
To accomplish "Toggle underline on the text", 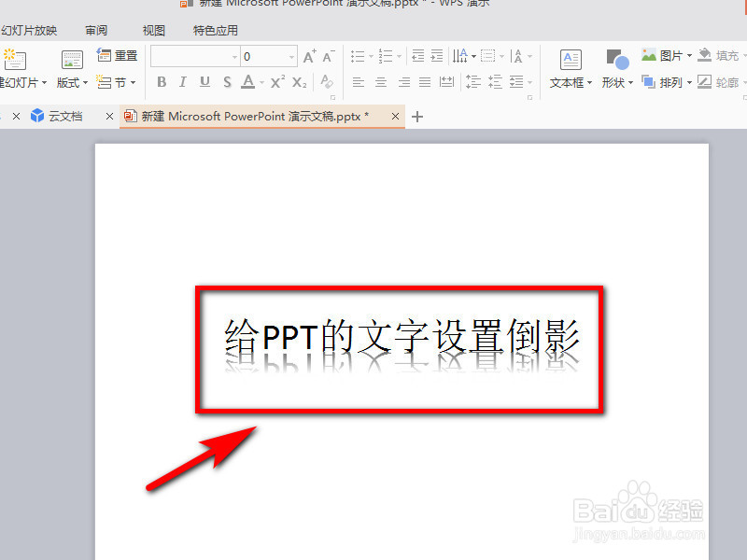I will (204, 82).
